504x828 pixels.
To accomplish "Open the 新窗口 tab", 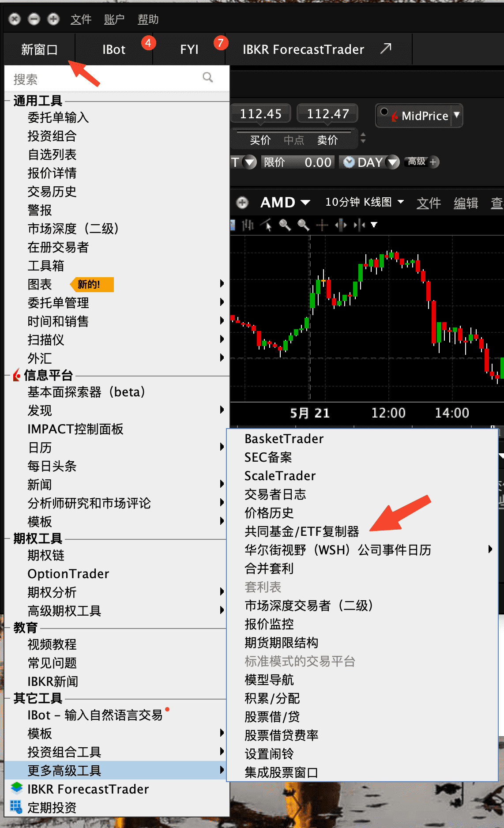I will (39, 49).
